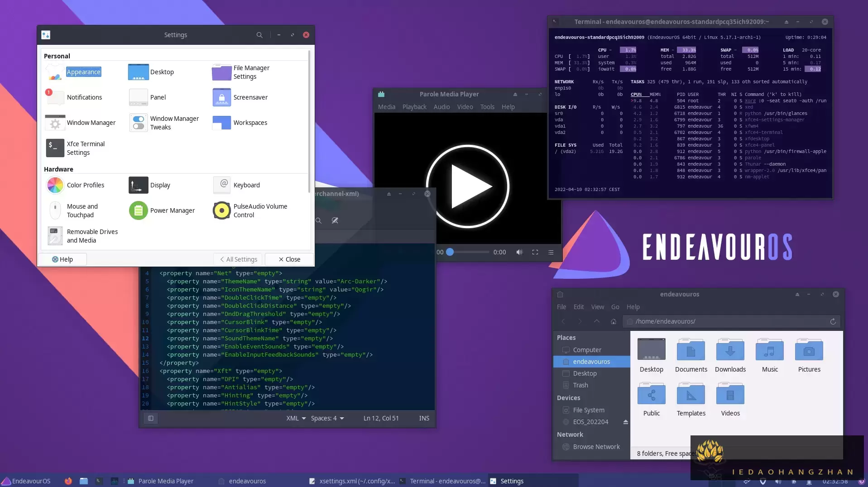The image size is (868, 487).
Task: Click Browse Network in sidebar
Action: pos(591,447)
